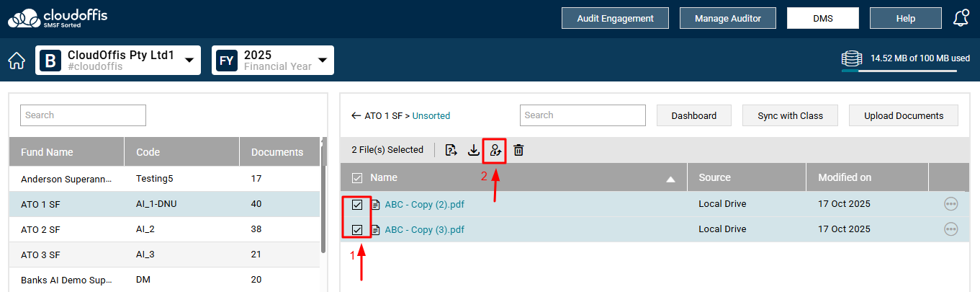Viewport: 980px width, 292px height.
Task: Click the move files icon in toolbar
Action: coord(451,150)
